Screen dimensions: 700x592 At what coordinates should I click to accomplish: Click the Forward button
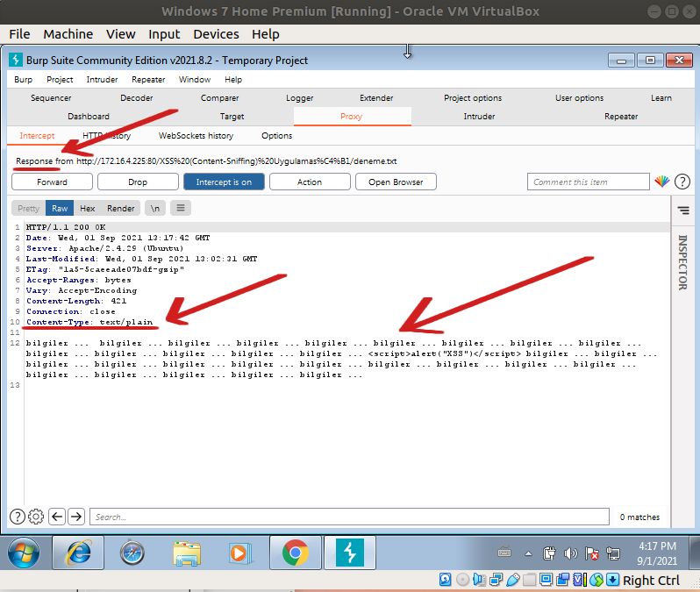53,182
